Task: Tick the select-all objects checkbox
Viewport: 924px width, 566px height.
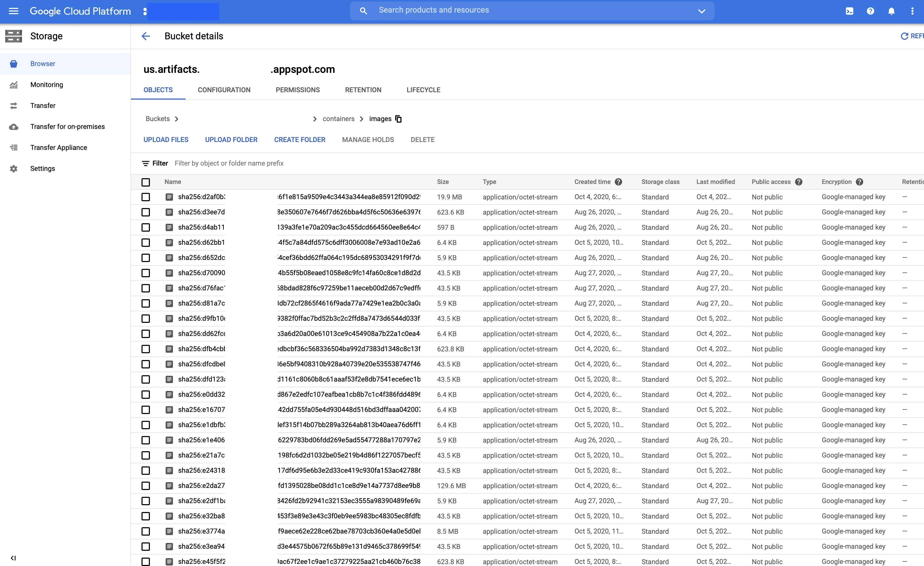Action: [x=145, y=182]
